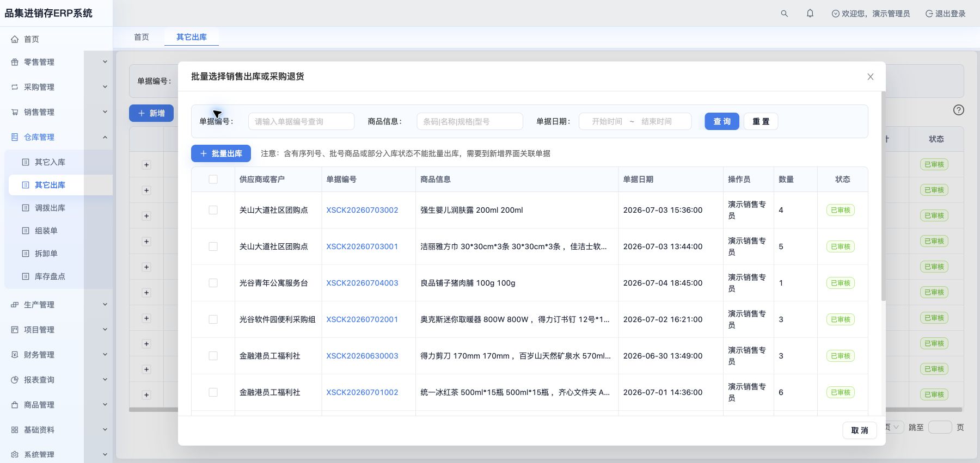The width and height of the screenshot is (980, 463).
Task: Click the 欢迎您，演示管理员 user label
Action: (875, 14)
